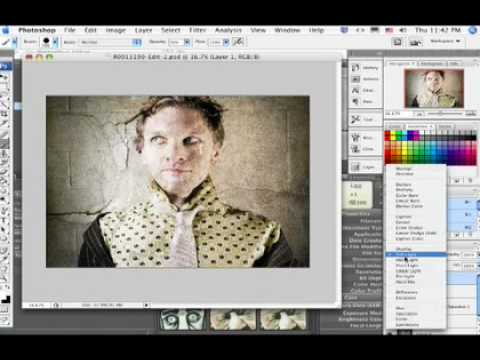Choose the highlighted Soft Light blend mode
Viewport: 480px width, 360px height.
416,255
